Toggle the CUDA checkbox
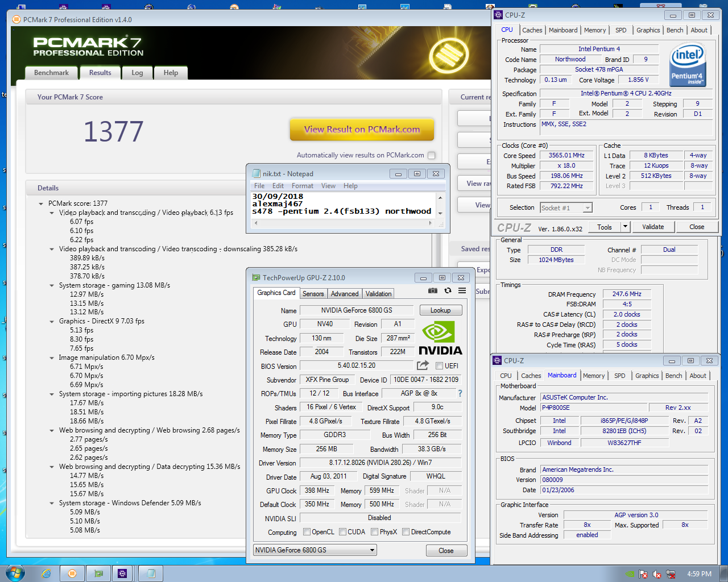728x582 pixels. (x=342, y=532)
